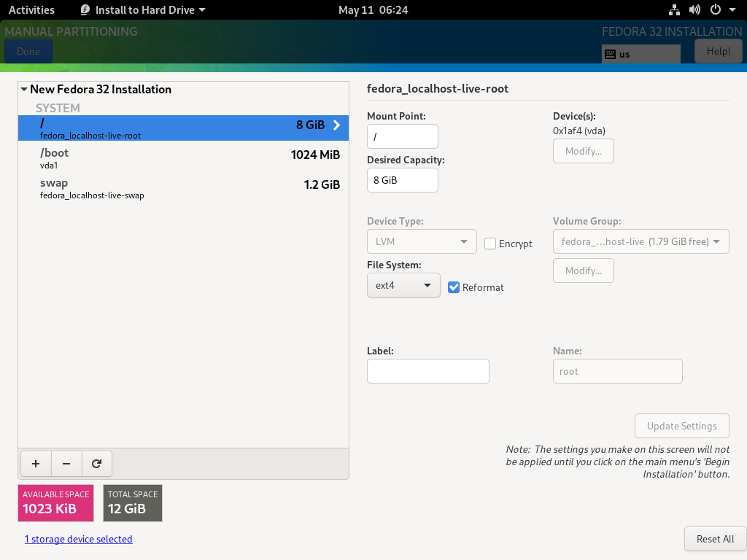The width and height of the screenshot is (747, 560).
Task: Click the fedora_localhost-live-root heading in details pane
Action: 438,88
